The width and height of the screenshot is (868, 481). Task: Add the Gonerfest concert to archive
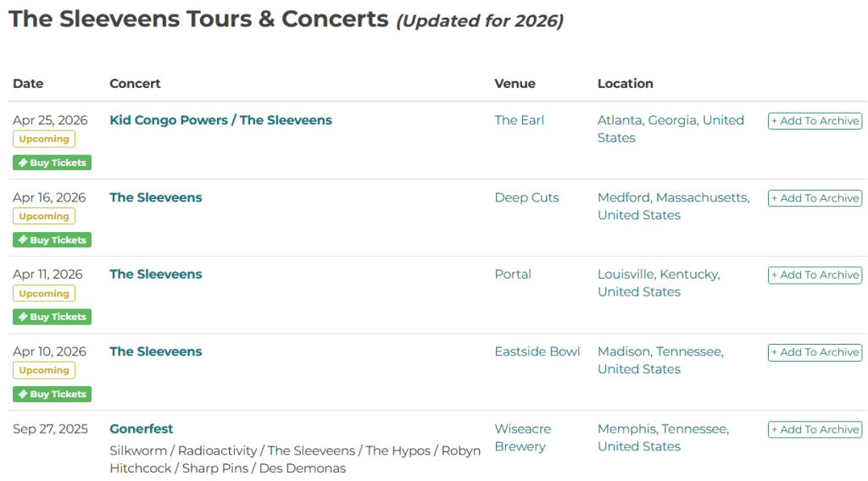(815, 429)
